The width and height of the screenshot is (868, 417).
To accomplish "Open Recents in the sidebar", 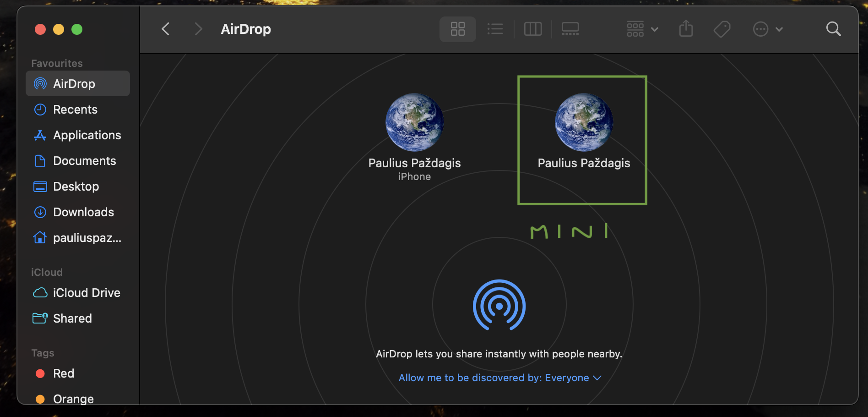I will coord(78,110).
